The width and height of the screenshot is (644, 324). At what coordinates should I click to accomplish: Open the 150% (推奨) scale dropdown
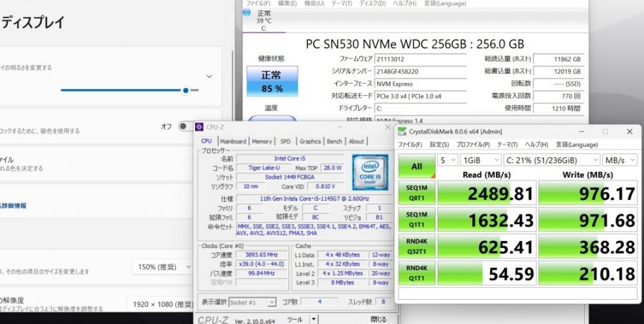coord(164,267)
